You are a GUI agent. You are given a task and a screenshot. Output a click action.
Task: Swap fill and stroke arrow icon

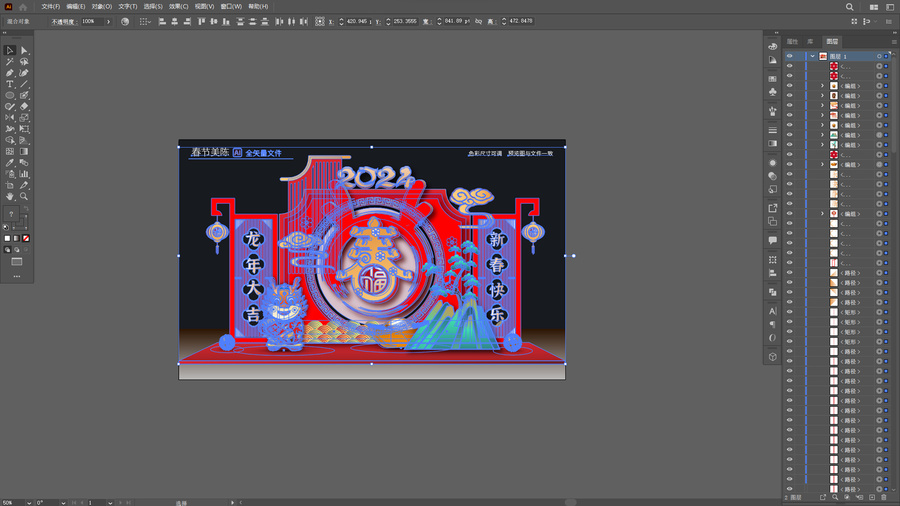pyautogui.click(x=25, y=209)
